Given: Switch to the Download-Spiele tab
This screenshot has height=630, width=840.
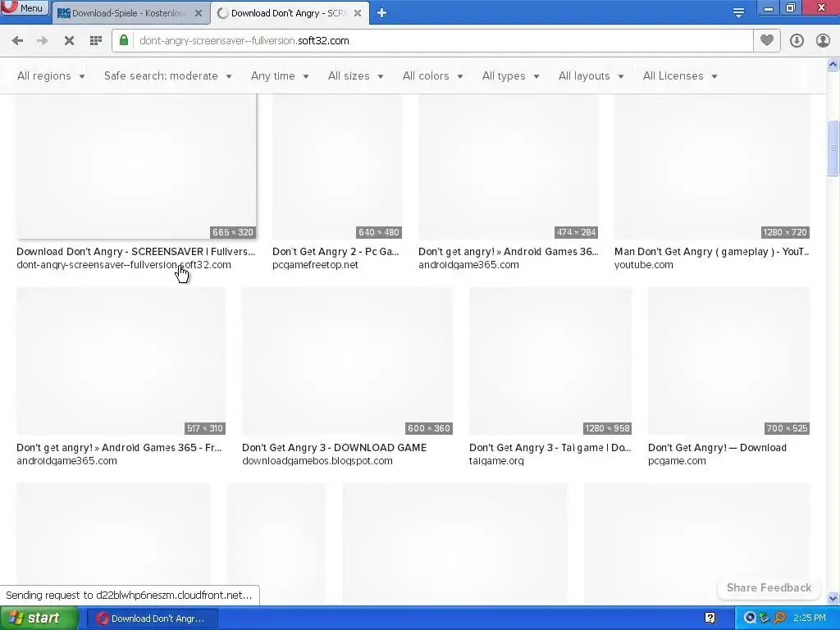Looking at the screenshot, I should [x=127, y=13].
